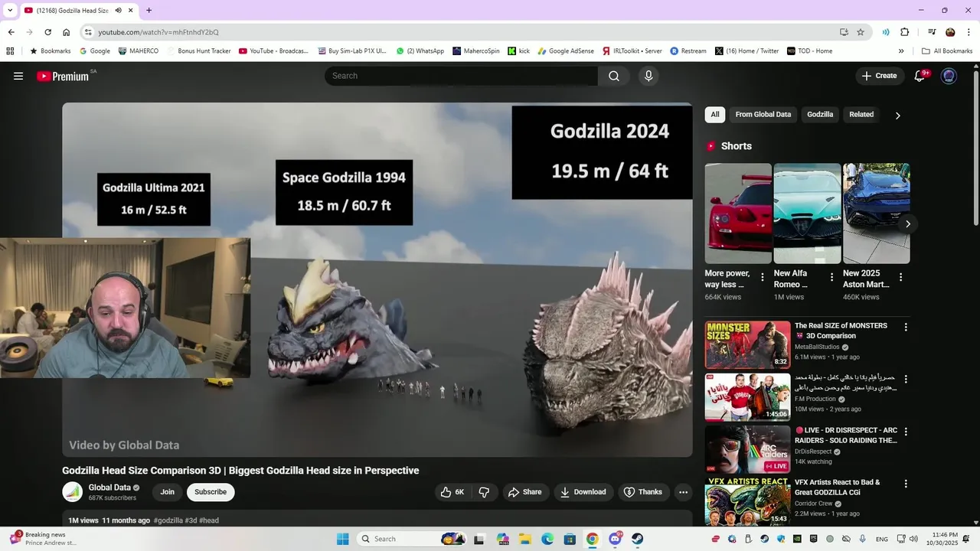This screenshot has height=551, width=980.
Task: Open Chrome three-dot menu
Action: [x=969, y=32]
